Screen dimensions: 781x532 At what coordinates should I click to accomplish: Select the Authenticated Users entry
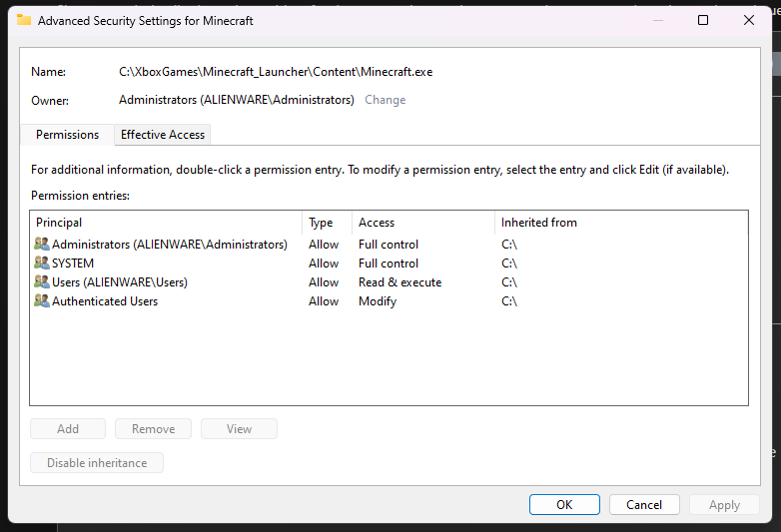click(x=389, y=301)
